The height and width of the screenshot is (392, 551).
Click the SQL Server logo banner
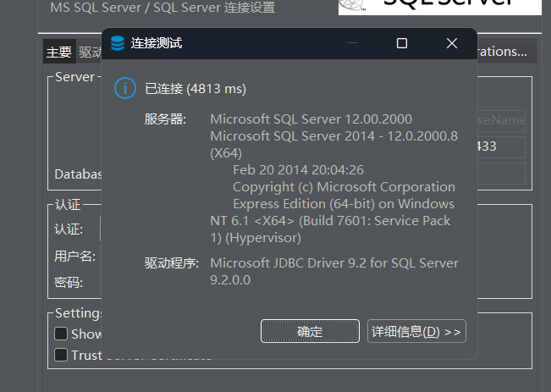(x=440, y=7)
